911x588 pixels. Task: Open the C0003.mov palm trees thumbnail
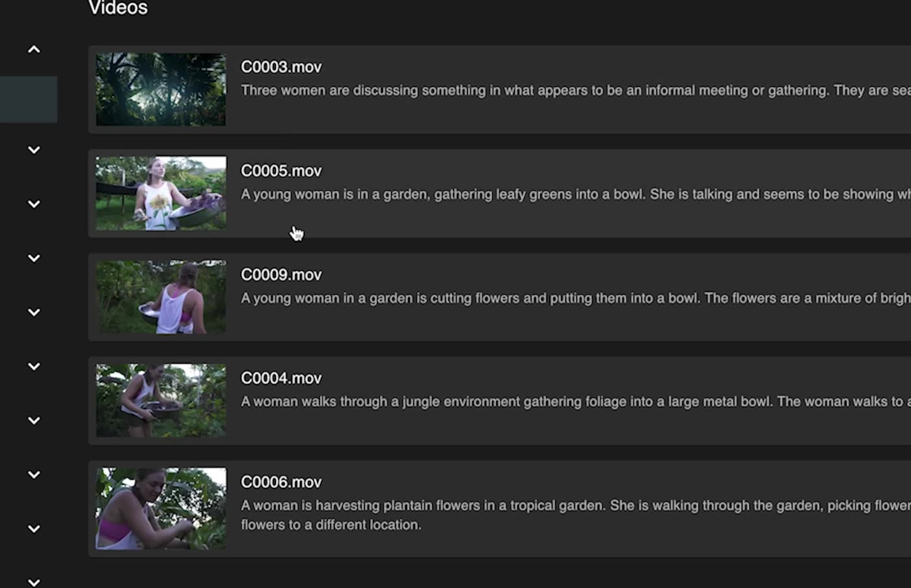tap(161, 90)
